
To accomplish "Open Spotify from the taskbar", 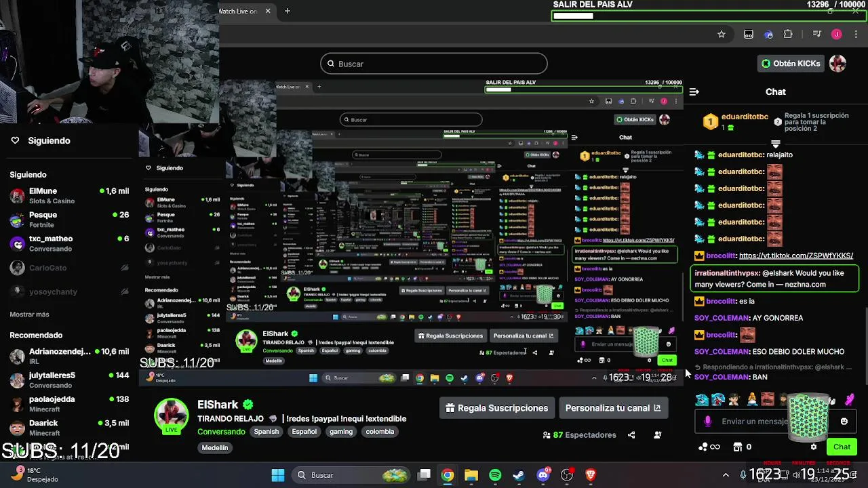I will (x=495, y=475).
